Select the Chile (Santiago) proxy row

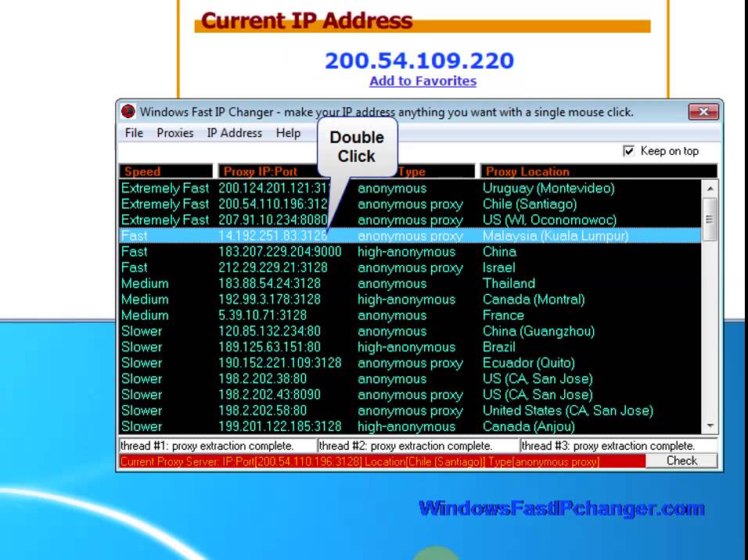410,204
